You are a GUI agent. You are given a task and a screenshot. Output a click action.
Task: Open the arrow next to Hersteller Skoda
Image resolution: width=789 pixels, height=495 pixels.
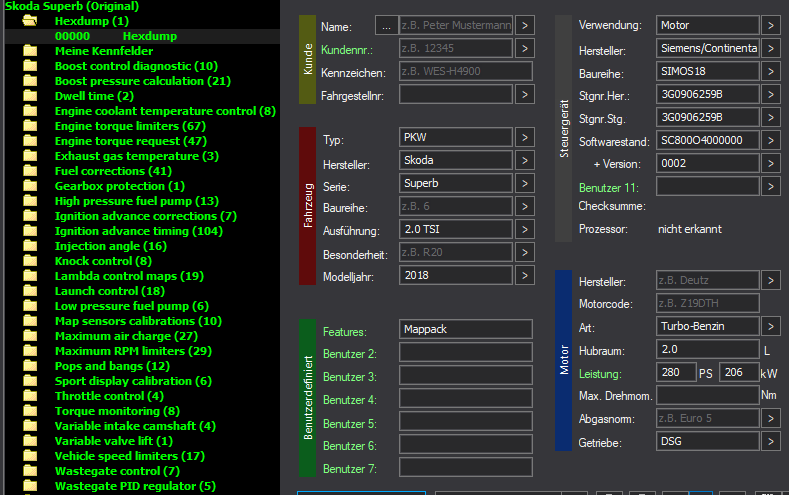pos(525,160)
